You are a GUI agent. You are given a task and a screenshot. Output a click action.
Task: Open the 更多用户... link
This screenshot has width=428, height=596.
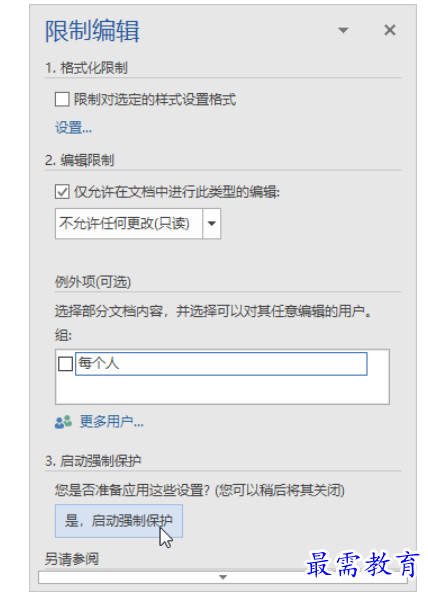111,422
